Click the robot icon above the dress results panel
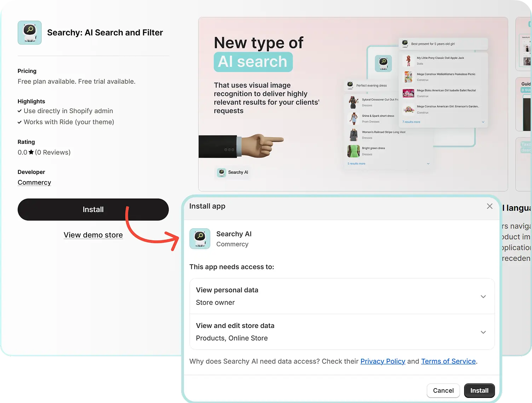Image resolution: width=532 pixels, height=403 pixels. [383, 64]
